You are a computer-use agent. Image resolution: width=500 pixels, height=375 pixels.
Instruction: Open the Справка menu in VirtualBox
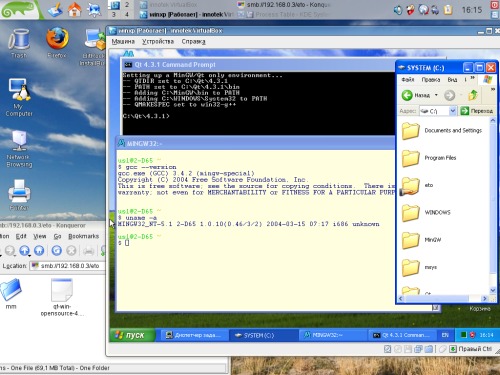point(193,42)
